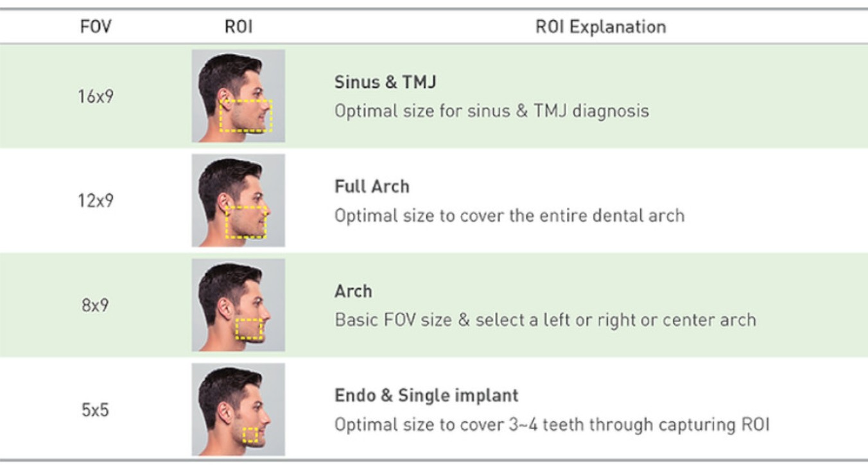Click the FOV column header
868x469 pixels.
96,27
